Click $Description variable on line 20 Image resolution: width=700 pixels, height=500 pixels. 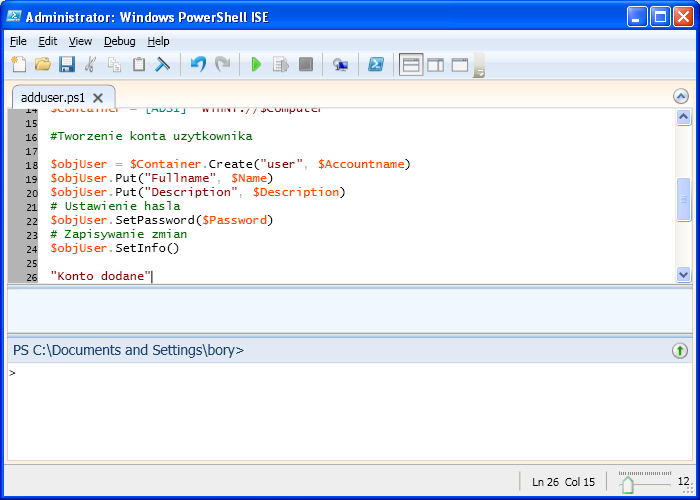click(296, 192)
